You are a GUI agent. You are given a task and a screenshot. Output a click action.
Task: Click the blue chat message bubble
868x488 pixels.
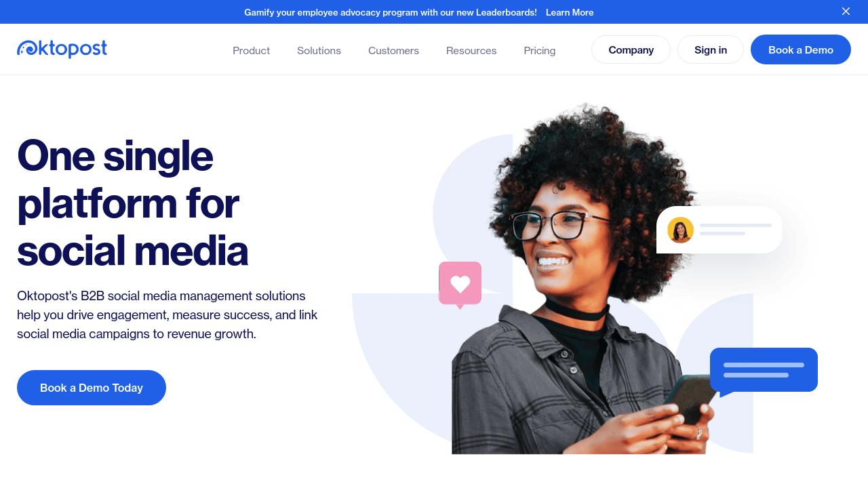(764, 371)
